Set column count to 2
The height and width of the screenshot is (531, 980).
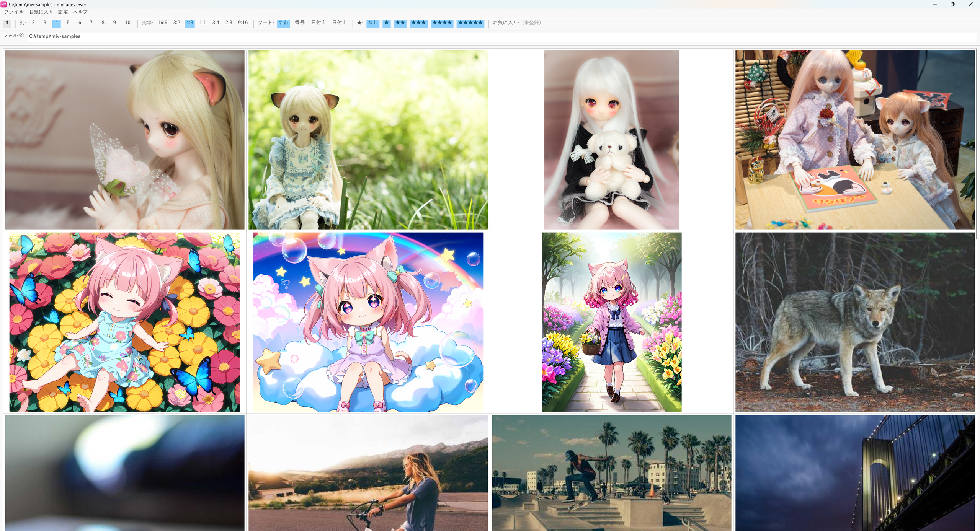tap(33, 23)
